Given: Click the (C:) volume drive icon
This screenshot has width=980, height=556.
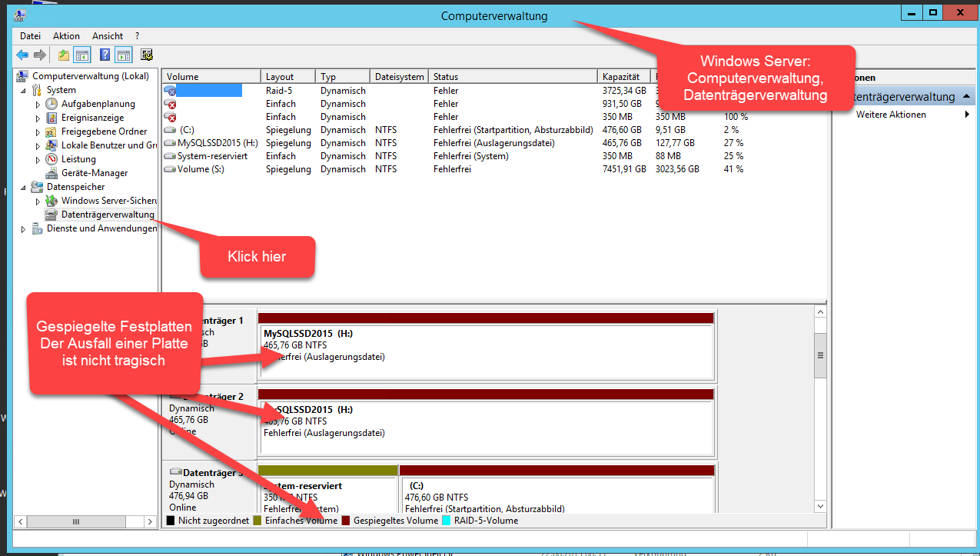Looking at the screenshot, I should [x=171, y=130].
